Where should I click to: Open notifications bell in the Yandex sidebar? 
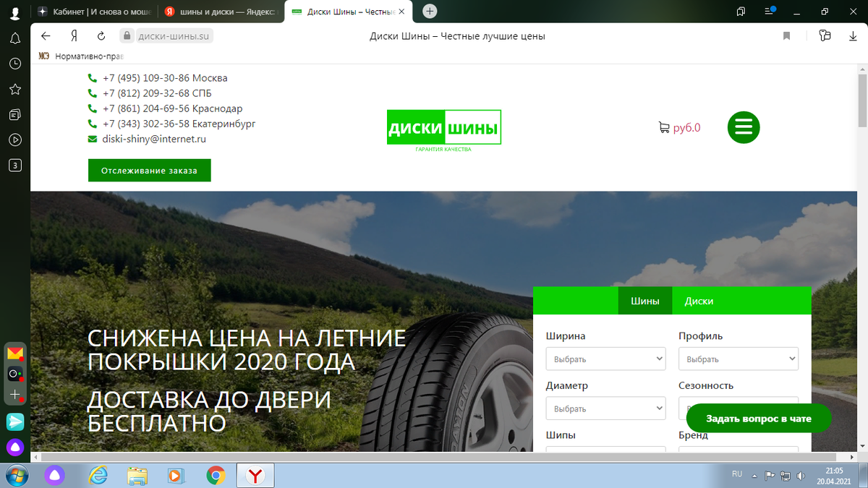coord(14,38)
